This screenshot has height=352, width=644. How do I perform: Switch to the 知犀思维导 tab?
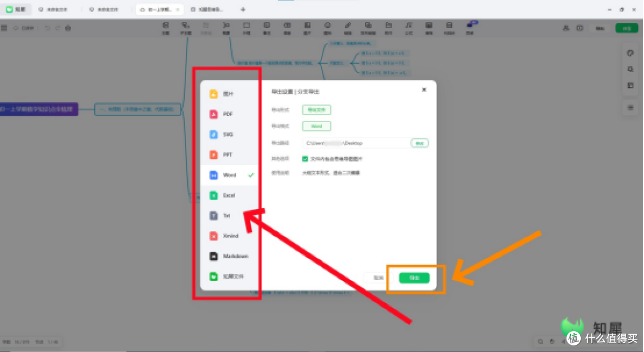point(208,10)
